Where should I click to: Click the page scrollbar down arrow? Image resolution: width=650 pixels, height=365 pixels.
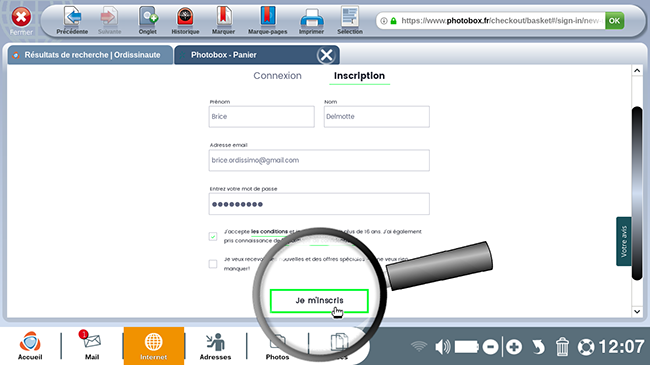(637, 311)
